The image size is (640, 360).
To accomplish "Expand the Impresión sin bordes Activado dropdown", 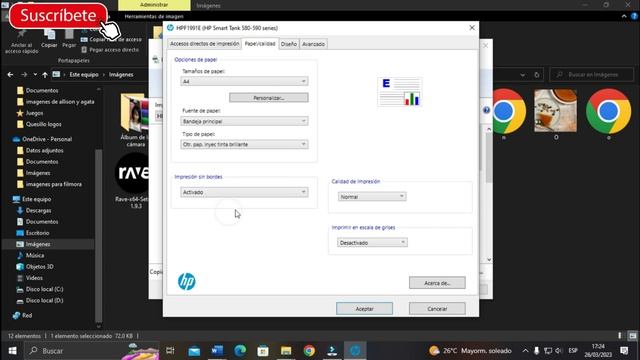I will coord(244,192).
